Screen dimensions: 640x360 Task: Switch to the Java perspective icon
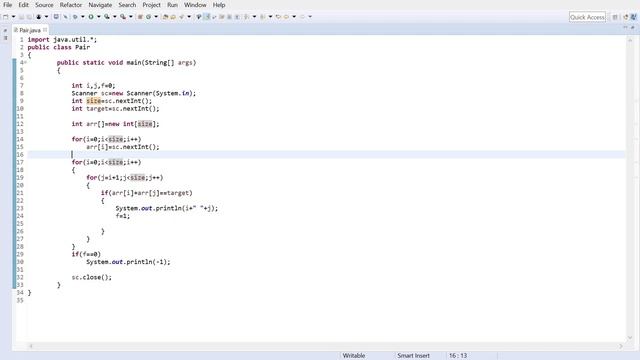(x=633, y=17)
